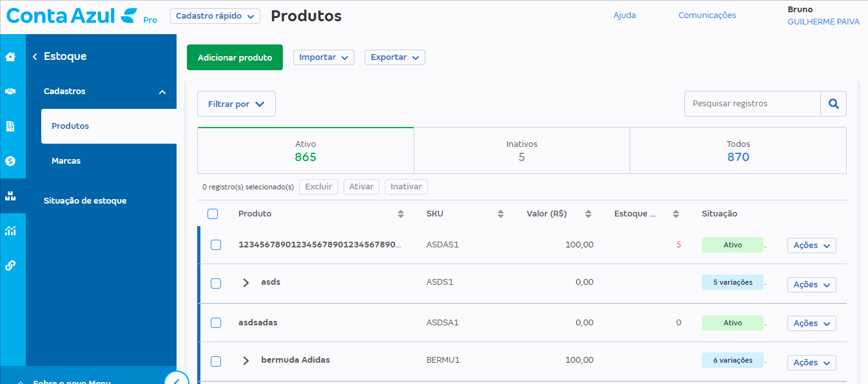Click the handshake sales icon

[10, 91]
